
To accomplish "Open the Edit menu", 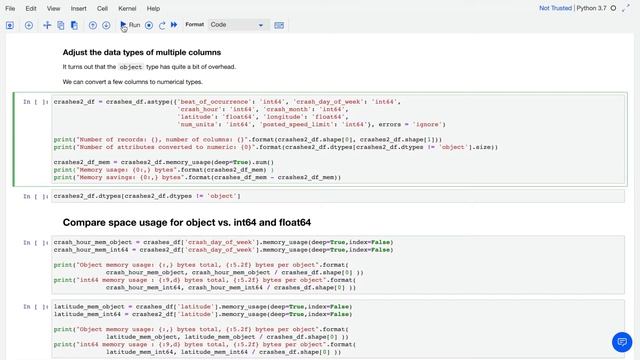I will 31,9.
